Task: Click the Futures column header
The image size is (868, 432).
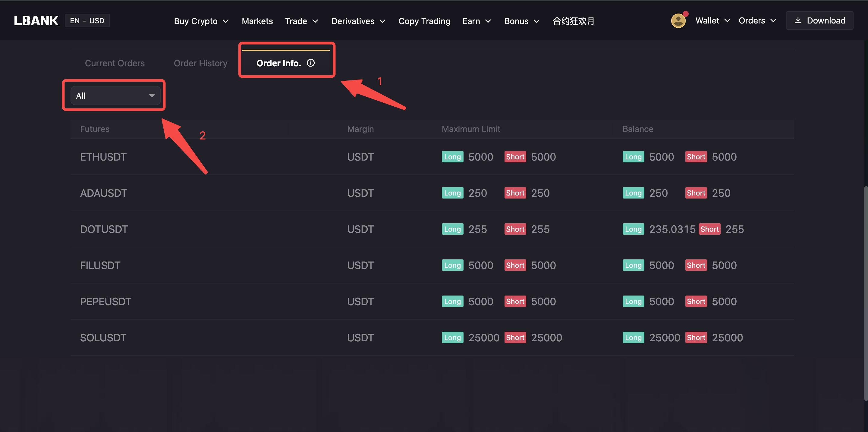Action: click(x=95, y=129)
